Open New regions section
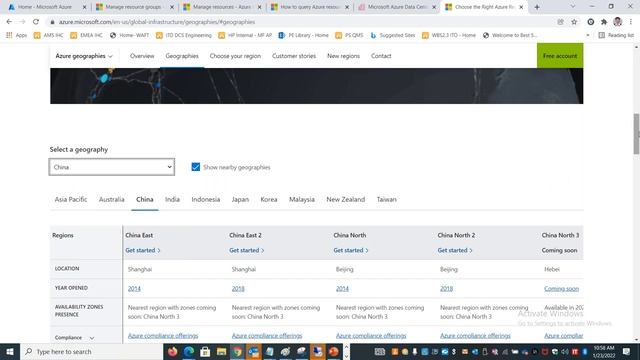The width and height of the screenshot is (640, 360). click(343, 56)
